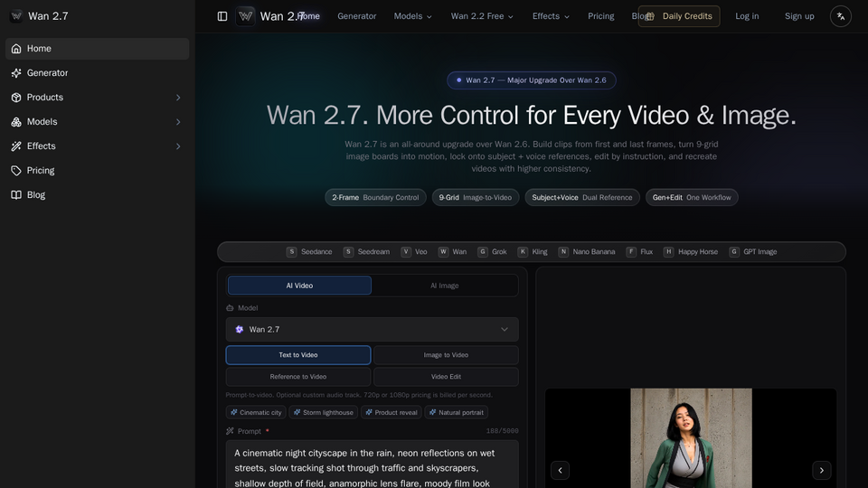Screen dimensions: 868x488
Task: Click the Generator sparkle icon
Action: pyautogui.click(x=16, y=73)
